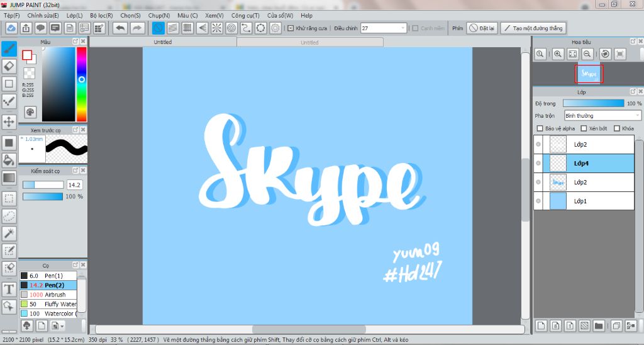Select the Brush tool in the left toolbar
644x345 pixels.
9,49
